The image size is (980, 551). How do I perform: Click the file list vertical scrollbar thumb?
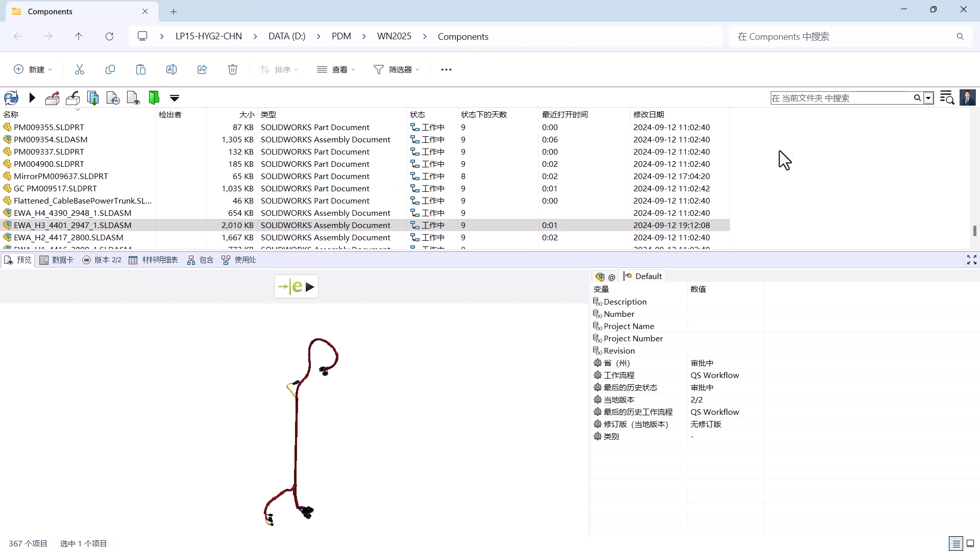[974, 231]
